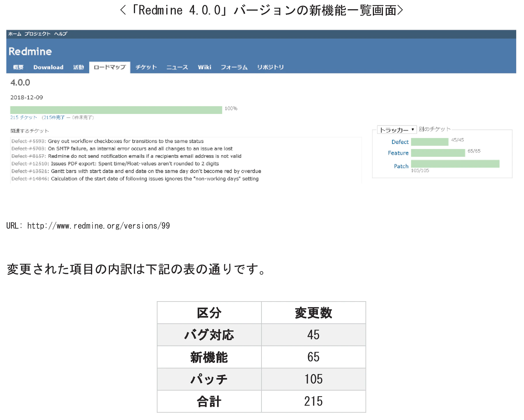The width and height of the screenshot is (524, 420).
Task: Open the ニュース tab
Action: coord(177,67)
